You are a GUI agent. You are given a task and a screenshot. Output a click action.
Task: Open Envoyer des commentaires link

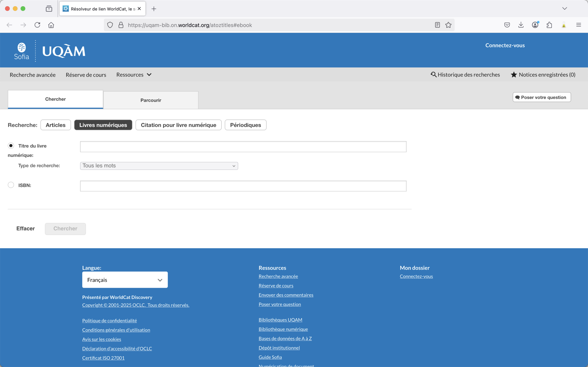tap(286, 295)
